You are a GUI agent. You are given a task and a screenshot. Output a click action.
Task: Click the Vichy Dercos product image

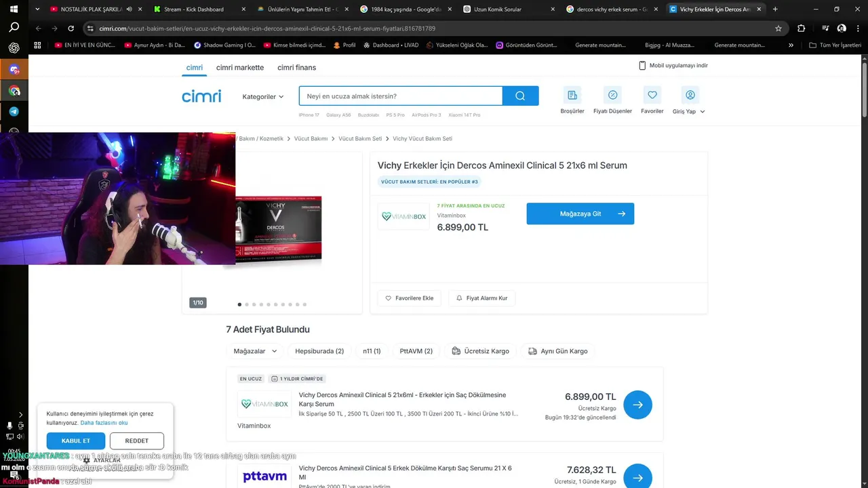pyautogui.click(x=279, y=230)
